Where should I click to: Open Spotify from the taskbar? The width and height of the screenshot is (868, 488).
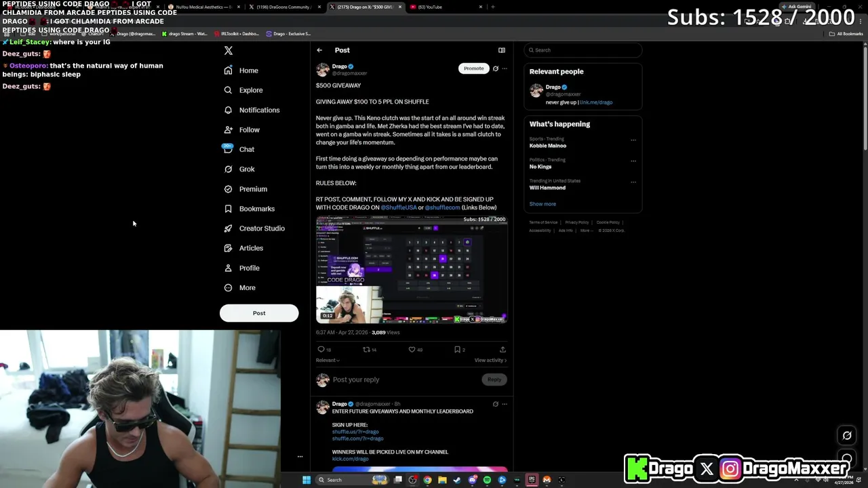coord(487,480)
